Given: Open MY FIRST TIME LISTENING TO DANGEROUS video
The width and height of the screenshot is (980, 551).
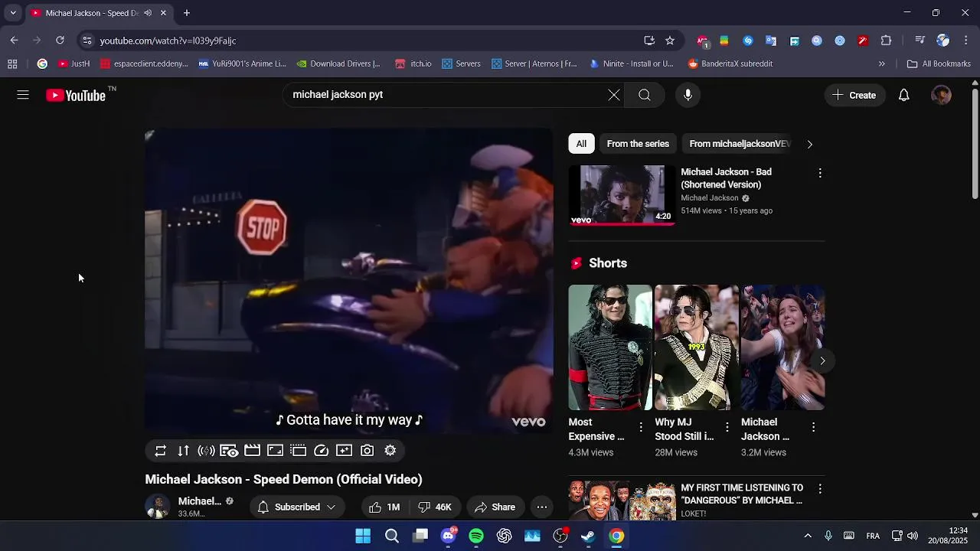Looking at the screenshot, I should pos(742,494).
